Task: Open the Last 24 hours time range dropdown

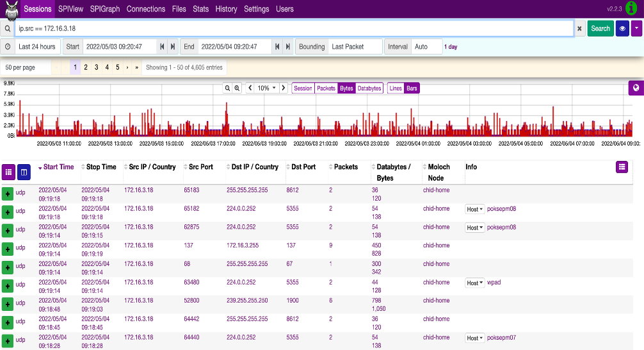Action: 36,47
